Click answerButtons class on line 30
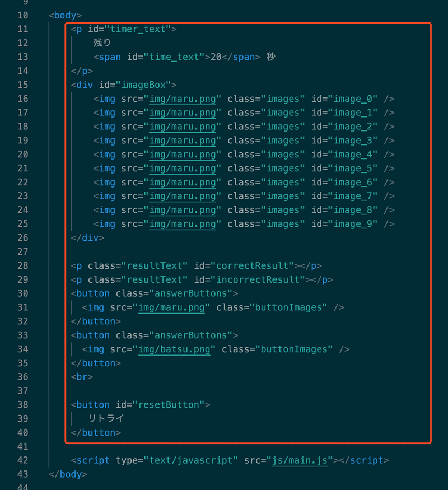Image resolution: width=448 pixels, height=490 pixels. point(190,293)
